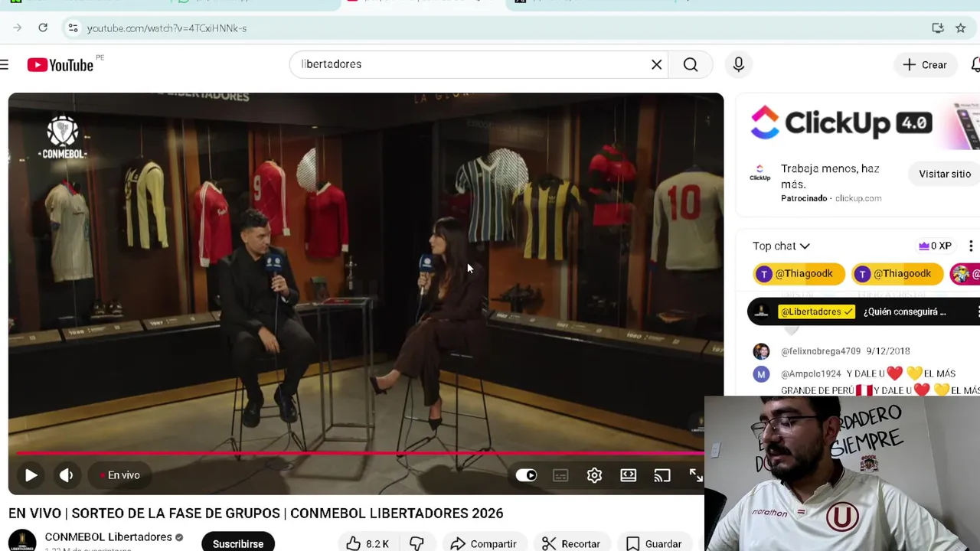Run search with magnifying glass button
Viewport: 980px width, 551px height.
click(x=691, y=64)
